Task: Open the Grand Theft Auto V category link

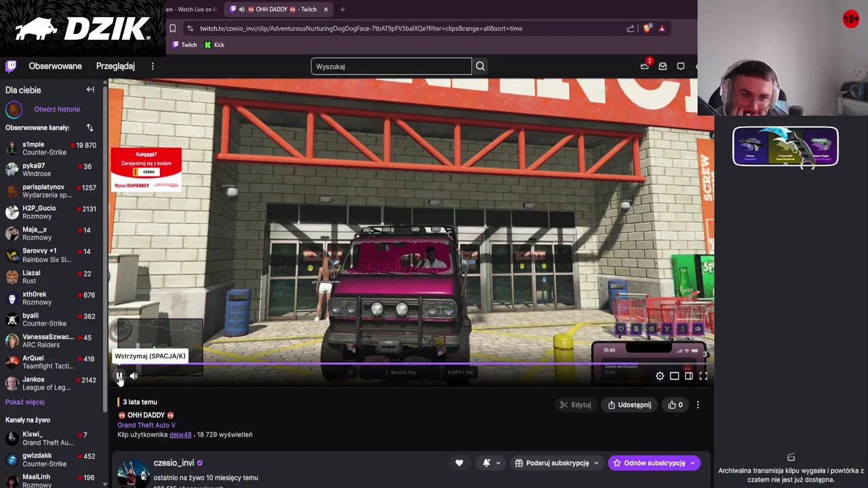Action: (146, 425)
